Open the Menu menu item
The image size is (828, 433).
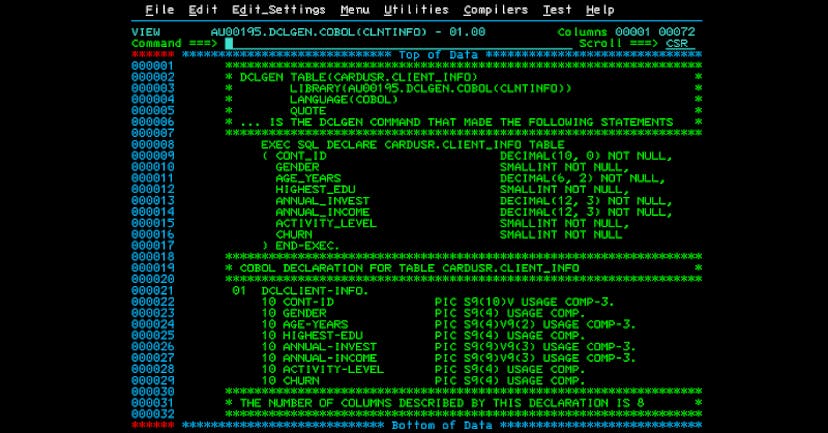355,10
